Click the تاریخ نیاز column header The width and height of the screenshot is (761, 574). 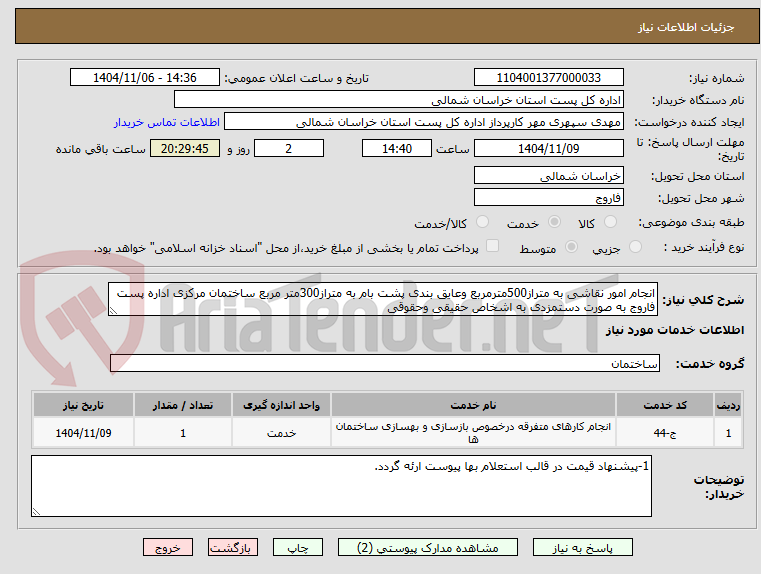(x=83, y=405)
